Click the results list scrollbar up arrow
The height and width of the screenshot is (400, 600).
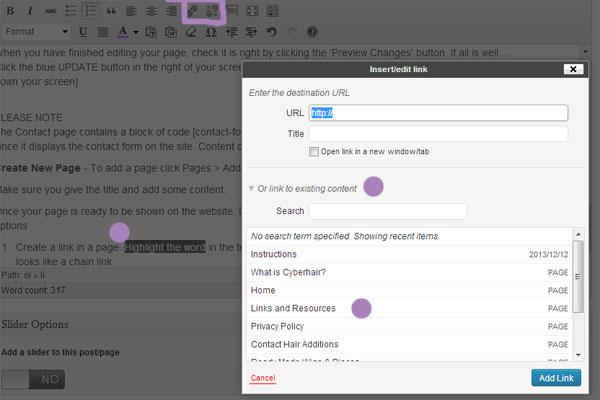pos(578,234)
